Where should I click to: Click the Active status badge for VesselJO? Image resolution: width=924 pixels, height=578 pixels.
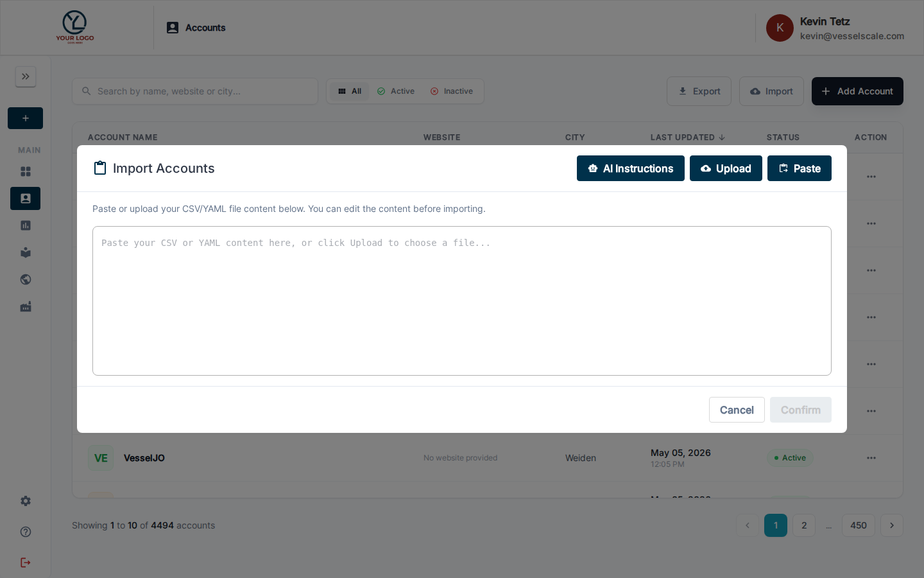pos(790,458)
